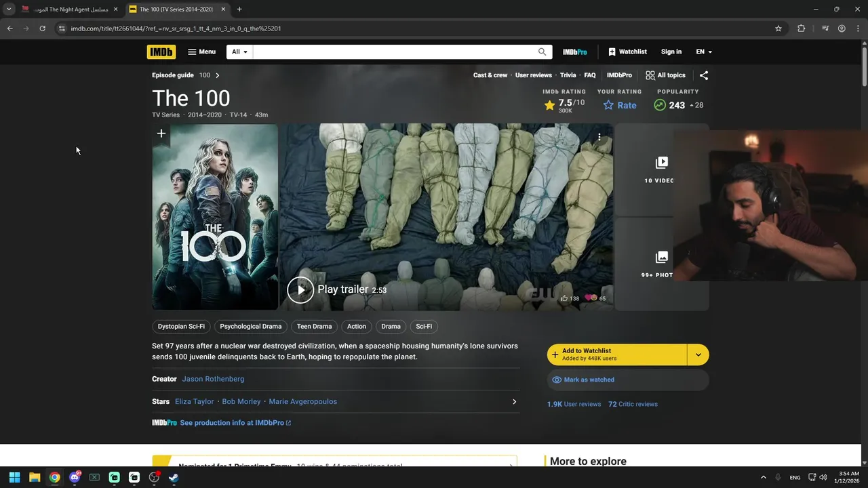868x488 pixels.
Task: Go to Cast & crew
Action: (490, 75)
